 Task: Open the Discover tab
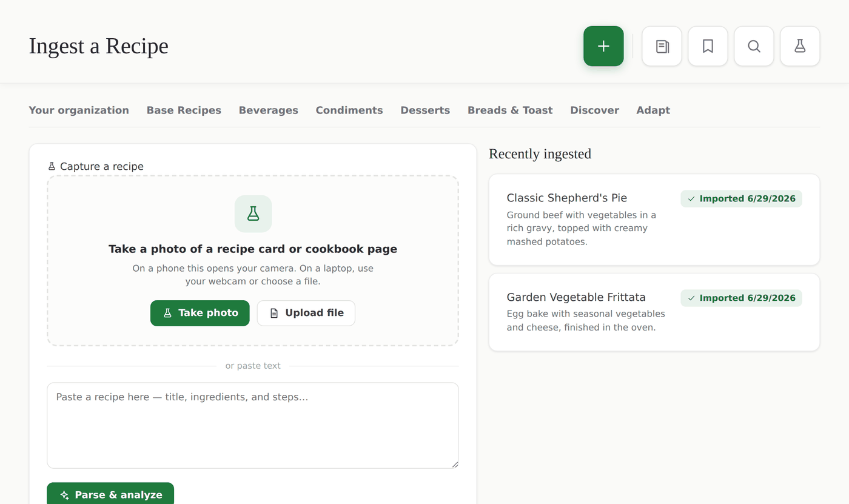pyautogui.click(x=594, y=110)
